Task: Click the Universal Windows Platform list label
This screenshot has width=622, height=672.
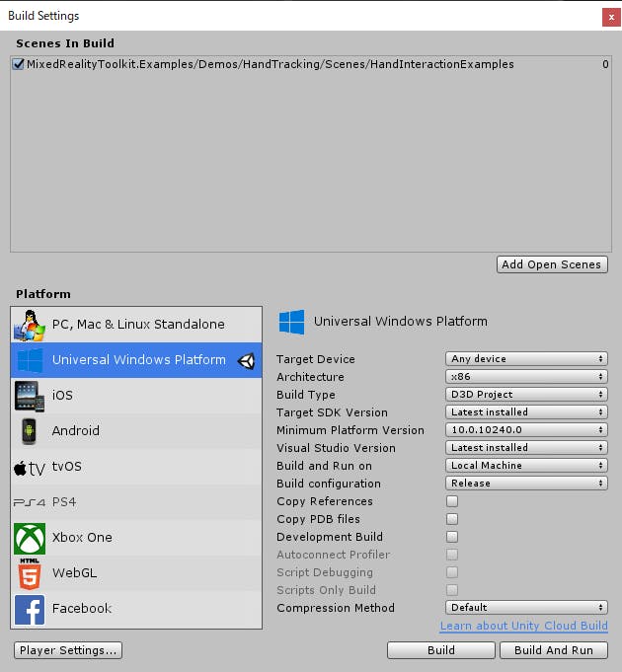Action: click(x=139, y=360)
